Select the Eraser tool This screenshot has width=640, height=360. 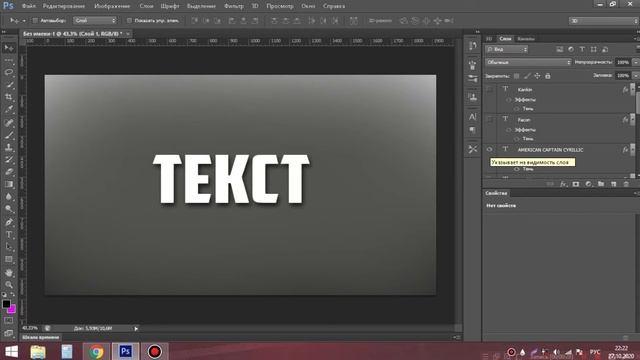click(x=9, y=172)
